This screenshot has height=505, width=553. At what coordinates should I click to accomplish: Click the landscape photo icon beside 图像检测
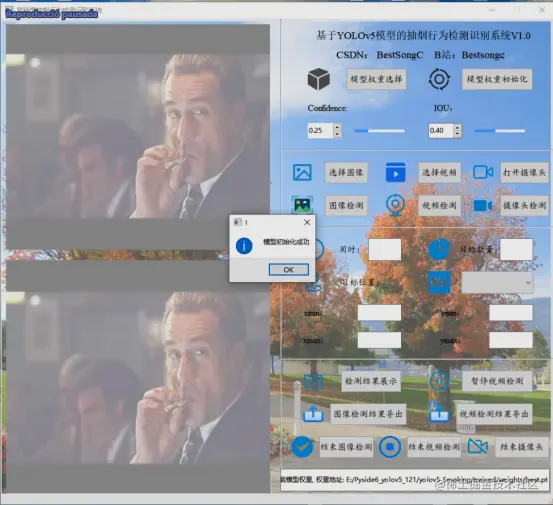click(x=302, y=205)
